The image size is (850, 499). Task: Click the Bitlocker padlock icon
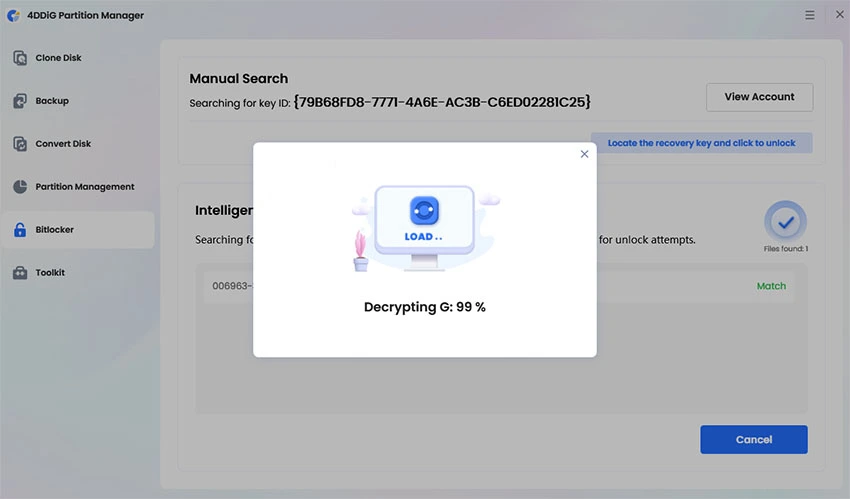point(20,230)
